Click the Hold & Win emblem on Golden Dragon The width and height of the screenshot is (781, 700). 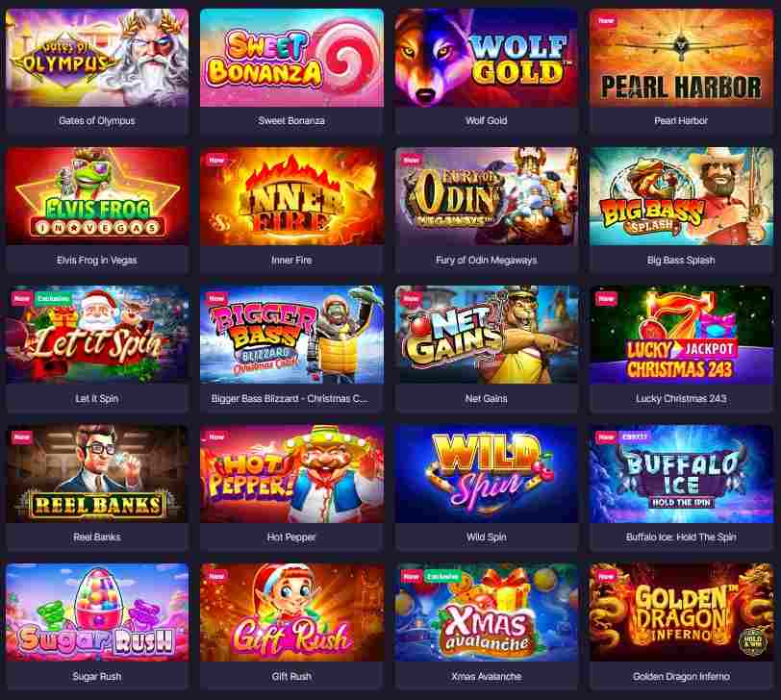[x=752, y=640]
